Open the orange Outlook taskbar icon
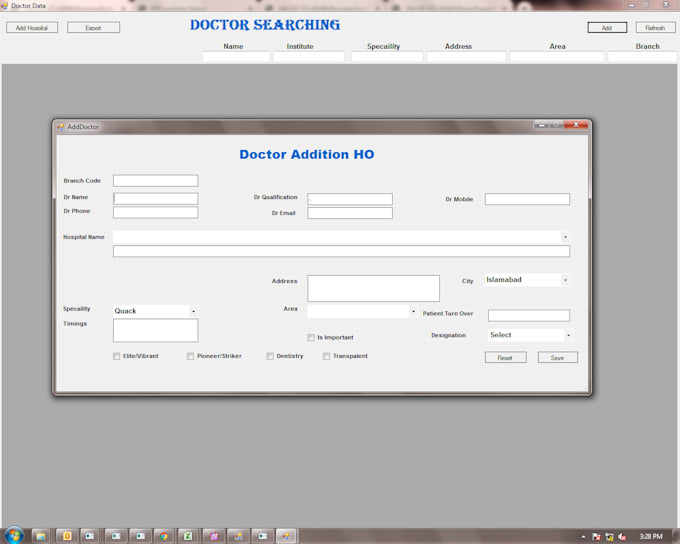The image size is (680, 544). point(67,536)
